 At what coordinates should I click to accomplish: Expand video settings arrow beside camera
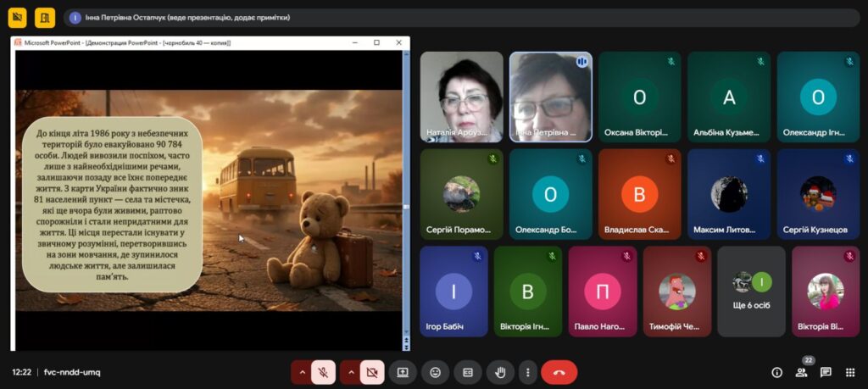pyautogui.click(x=350, y=372)
